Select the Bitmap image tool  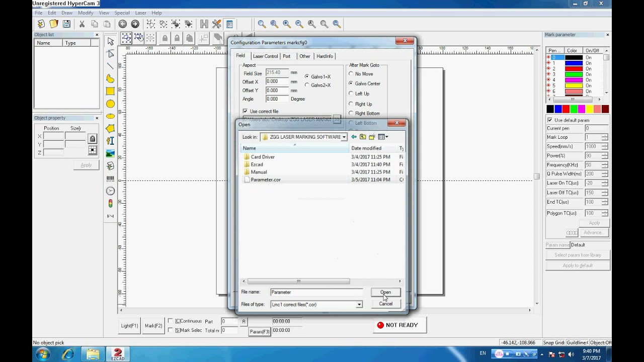[x=110, y=153]
